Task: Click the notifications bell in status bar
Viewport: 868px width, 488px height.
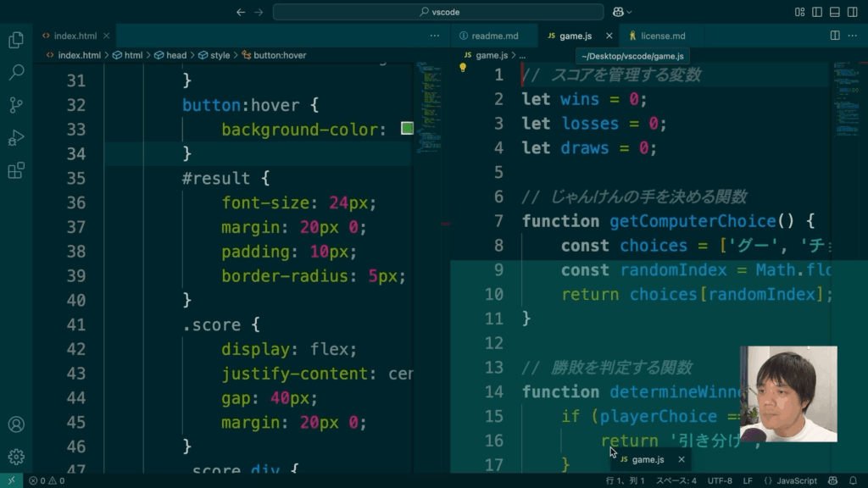Action: (851, 480)
